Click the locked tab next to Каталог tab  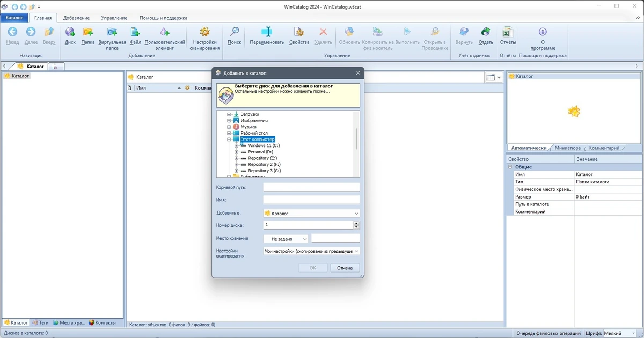(56, 67)
